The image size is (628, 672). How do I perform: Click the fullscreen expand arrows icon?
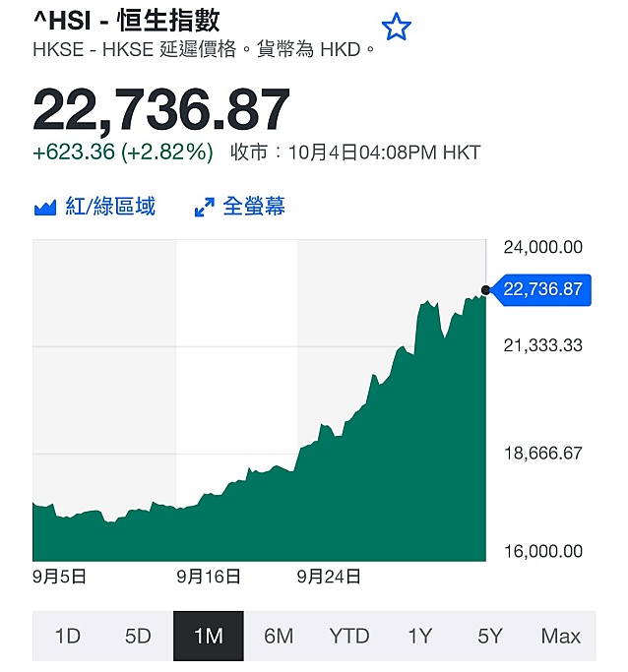click(205, 207)
